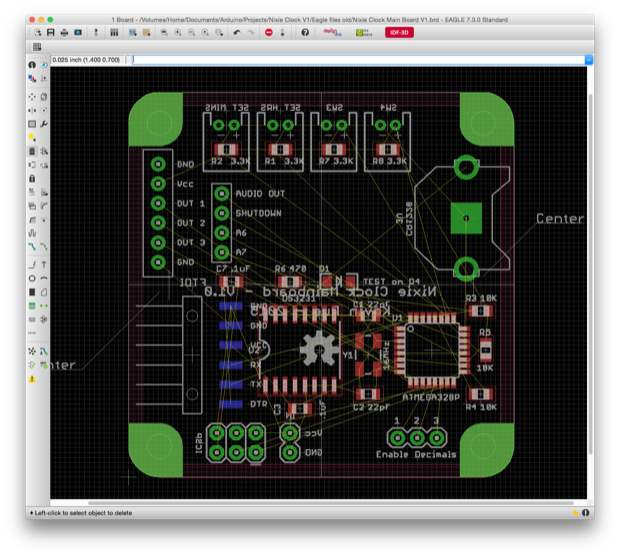
Task: Click the red IDF-3D button
Action: [399, 32]
